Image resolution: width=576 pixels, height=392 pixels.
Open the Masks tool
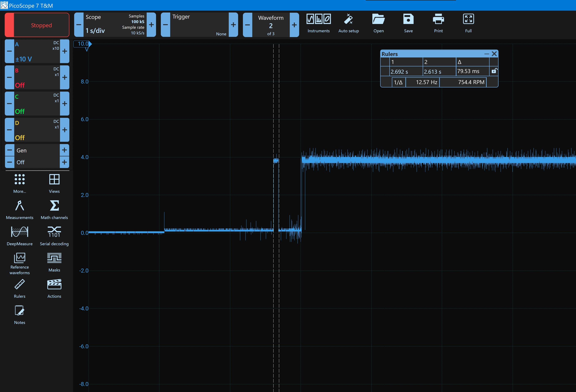coord(54,262)
